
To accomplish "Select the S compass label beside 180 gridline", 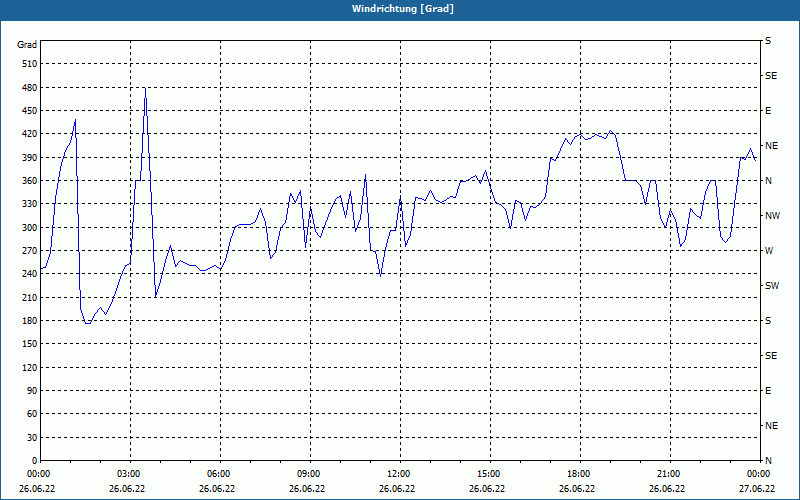I will (768, 321).
